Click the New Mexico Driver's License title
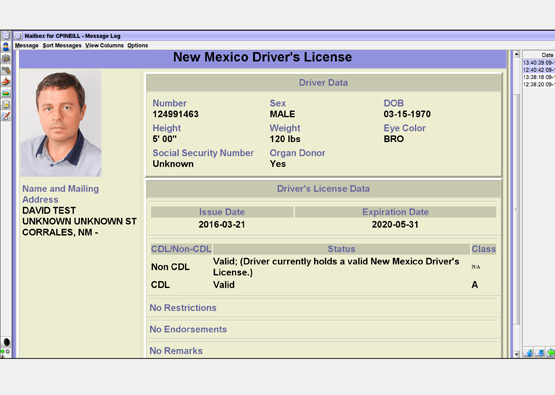The height and width of the screenshot is (395, 555). pos(263,57)
